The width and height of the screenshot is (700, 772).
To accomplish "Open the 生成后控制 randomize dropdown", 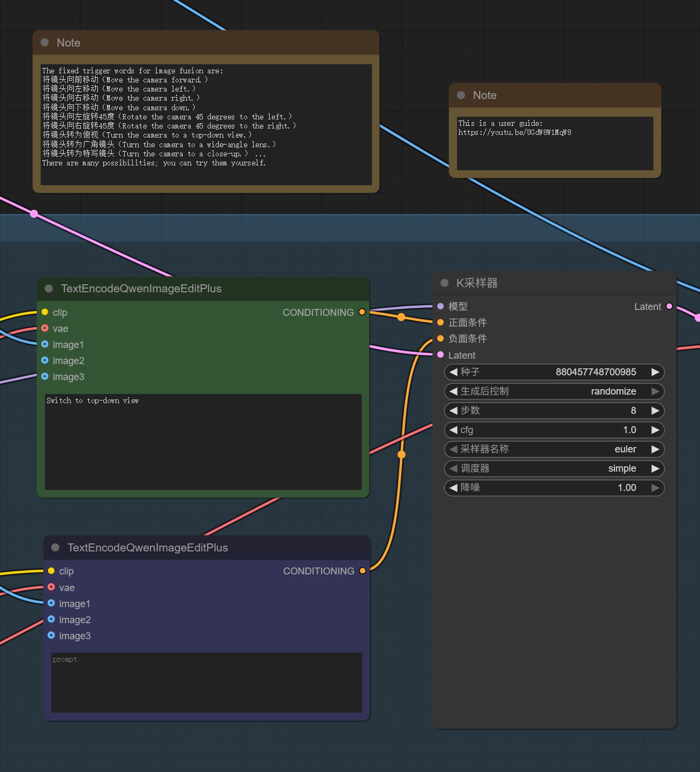I will [x=554, y=391].
